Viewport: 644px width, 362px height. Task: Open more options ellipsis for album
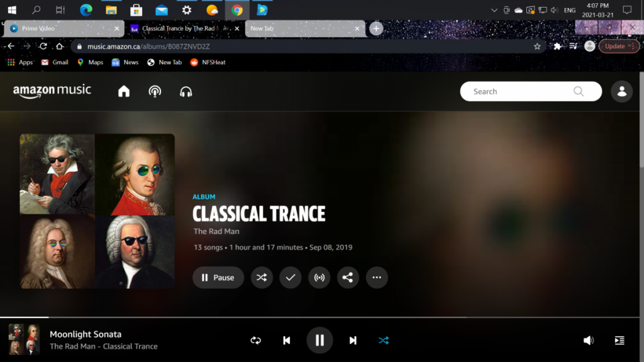tap(377, 277)
